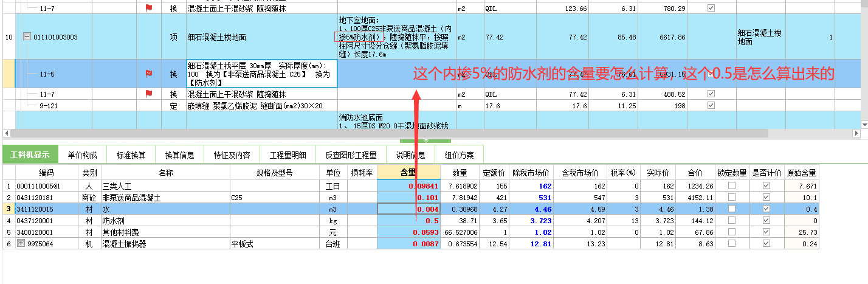This screenshot has height=284, width=868.
Task: Select the 工料机显示 tab
Action: click(x=29, y=155)
